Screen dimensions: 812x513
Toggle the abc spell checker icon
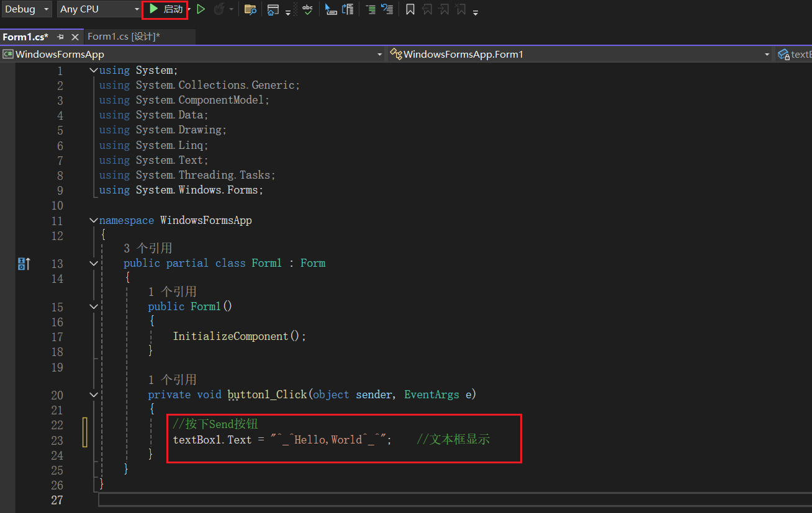[x=307, y=9]
